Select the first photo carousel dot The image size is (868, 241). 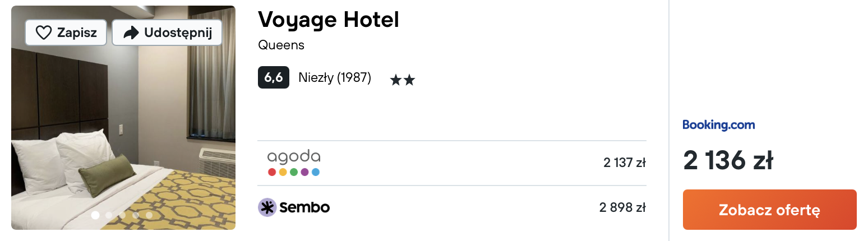[x=95, y=215]
